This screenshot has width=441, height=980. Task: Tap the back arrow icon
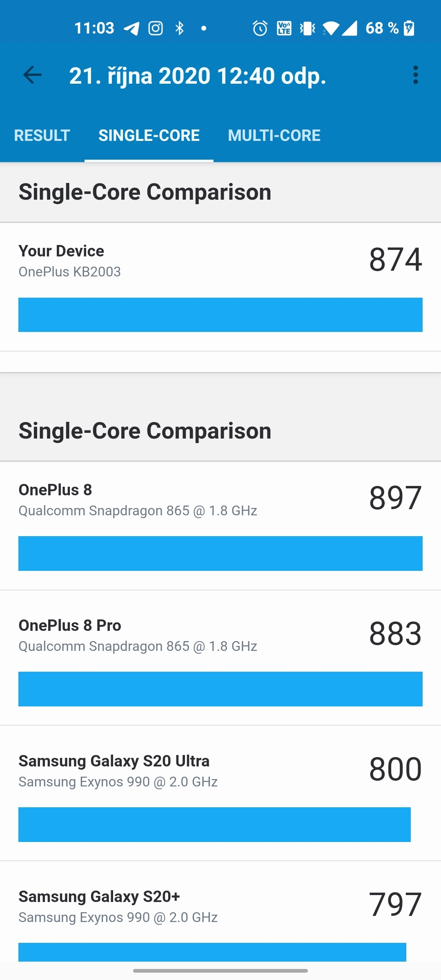click(x=32, y=75)
